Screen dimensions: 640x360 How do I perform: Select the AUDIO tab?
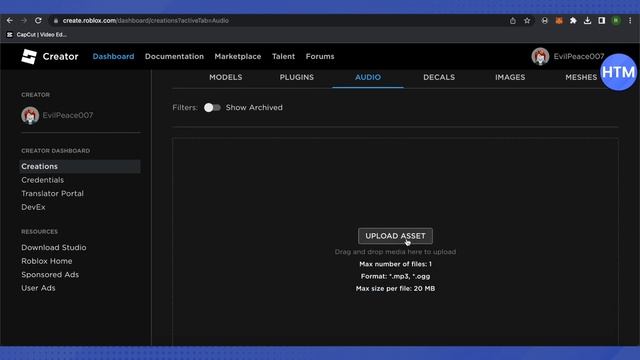point(368,77)
